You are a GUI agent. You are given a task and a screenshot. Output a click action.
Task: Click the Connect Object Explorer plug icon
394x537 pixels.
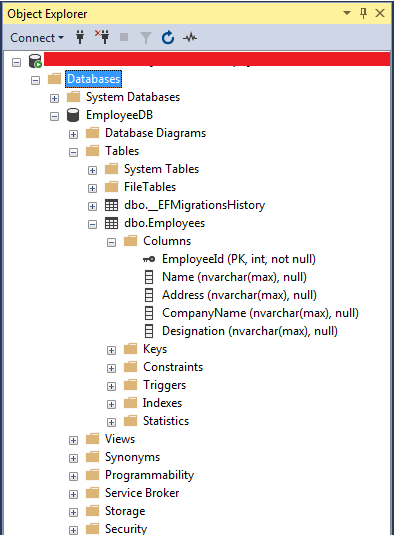[x=80, y=37]
